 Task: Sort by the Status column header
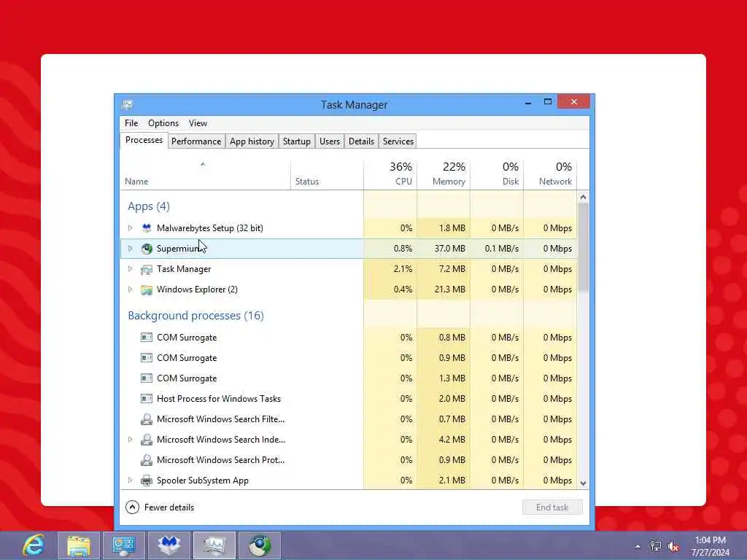(327, 175)
